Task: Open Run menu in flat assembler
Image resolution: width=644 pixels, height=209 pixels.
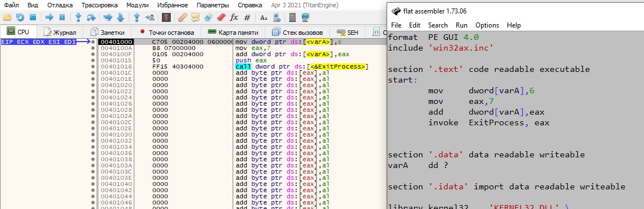Action: tap(461, 25)
